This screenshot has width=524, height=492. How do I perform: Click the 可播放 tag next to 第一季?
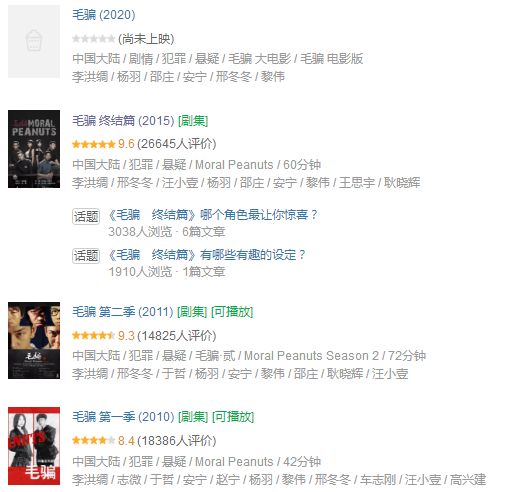pos(233,417)
